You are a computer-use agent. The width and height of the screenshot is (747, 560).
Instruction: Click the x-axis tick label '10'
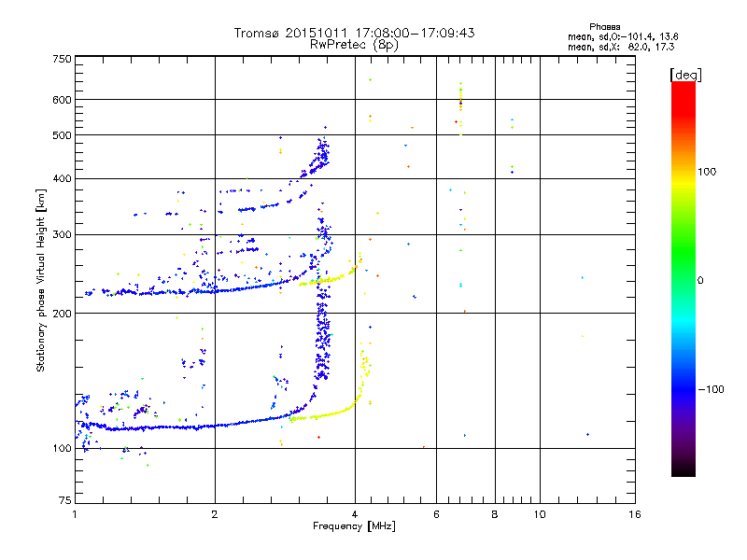click(x=540, y=514)
